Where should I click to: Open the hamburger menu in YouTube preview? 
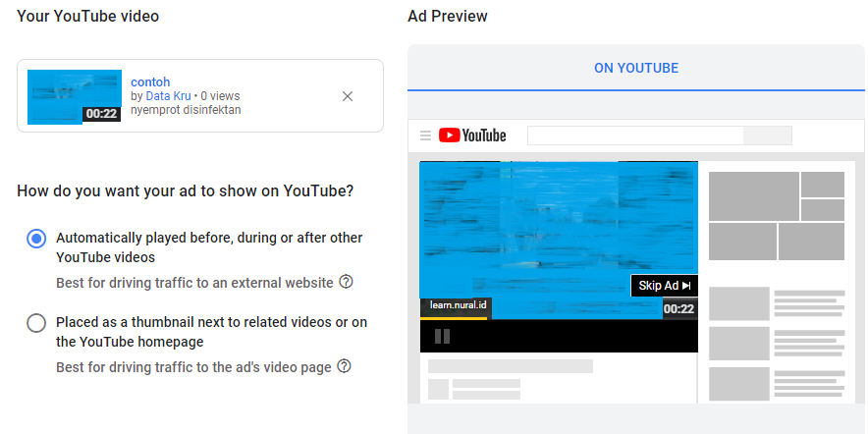click(425, 136)
